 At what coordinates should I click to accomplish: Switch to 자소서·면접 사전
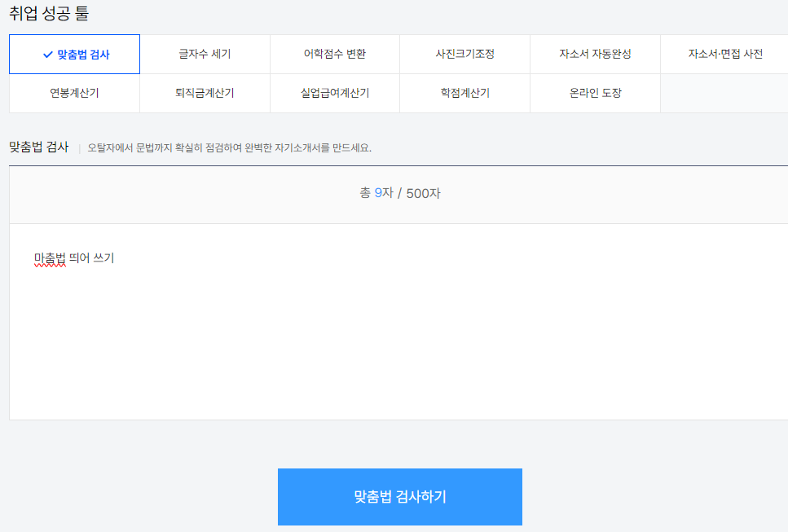point(724,54)
